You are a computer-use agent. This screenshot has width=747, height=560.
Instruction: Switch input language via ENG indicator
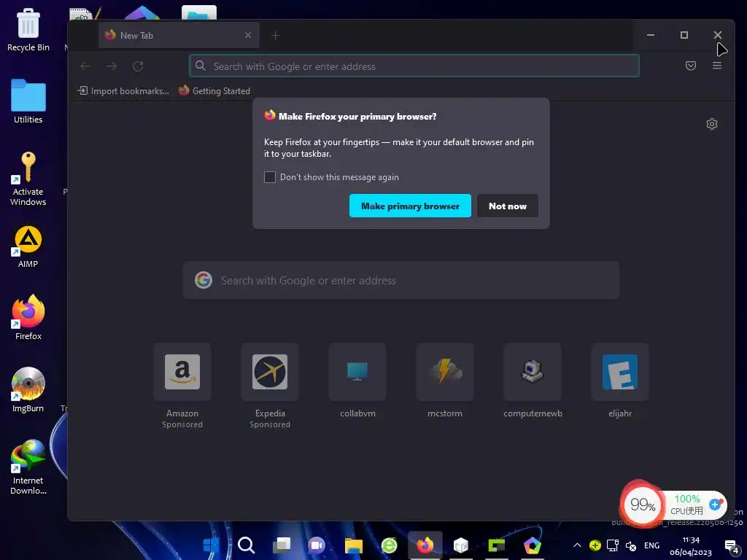[x=651, y=545]
